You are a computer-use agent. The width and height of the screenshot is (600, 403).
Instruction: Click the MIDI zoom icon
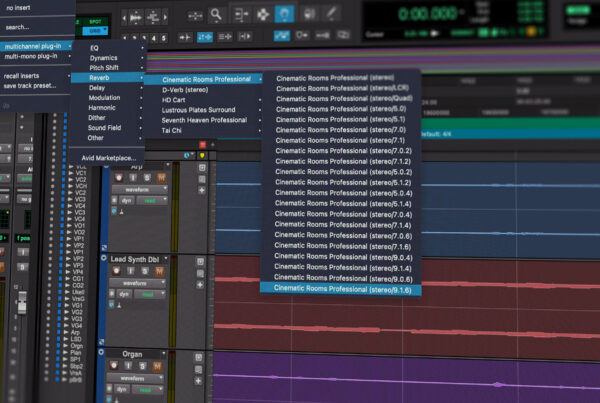(x=153, y=17)
